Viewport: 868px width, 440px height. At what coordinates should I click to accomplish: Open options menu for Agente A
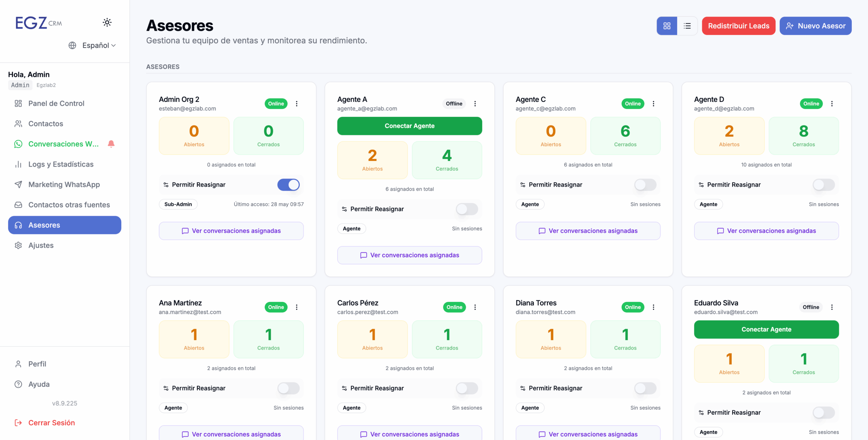pos(475,104)
